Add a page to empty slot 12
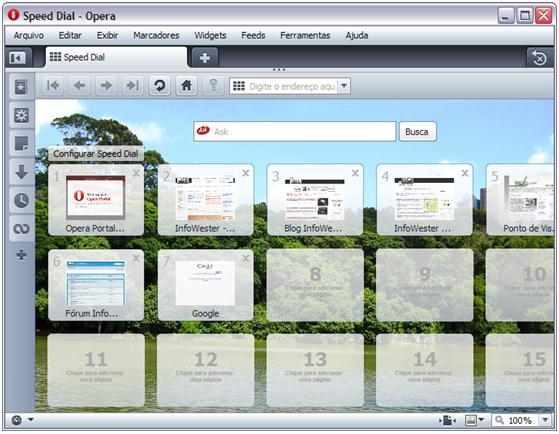Image resolution: width=559 pixels, height=434 pixels. (206, 370)
